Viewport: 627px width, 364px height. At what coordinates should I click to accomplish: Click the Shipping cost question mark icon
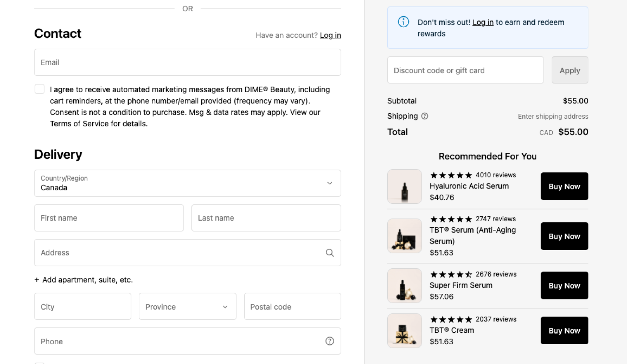pyautogui.click(x=425, y=116)
